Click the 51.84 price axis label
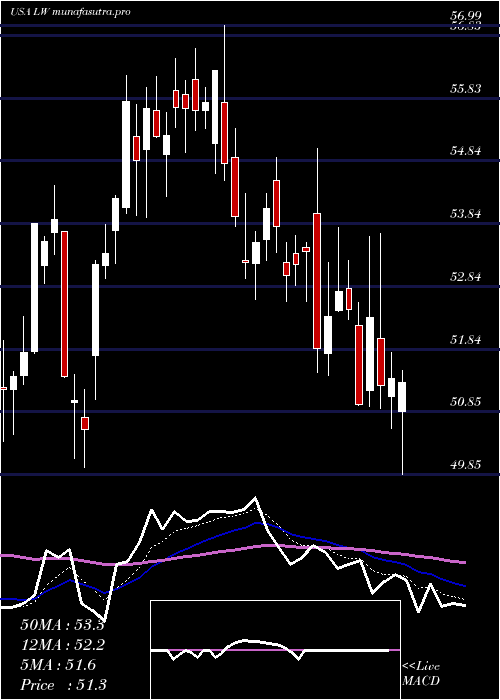The width and height of the screenshot is (500, 700). 466,340
